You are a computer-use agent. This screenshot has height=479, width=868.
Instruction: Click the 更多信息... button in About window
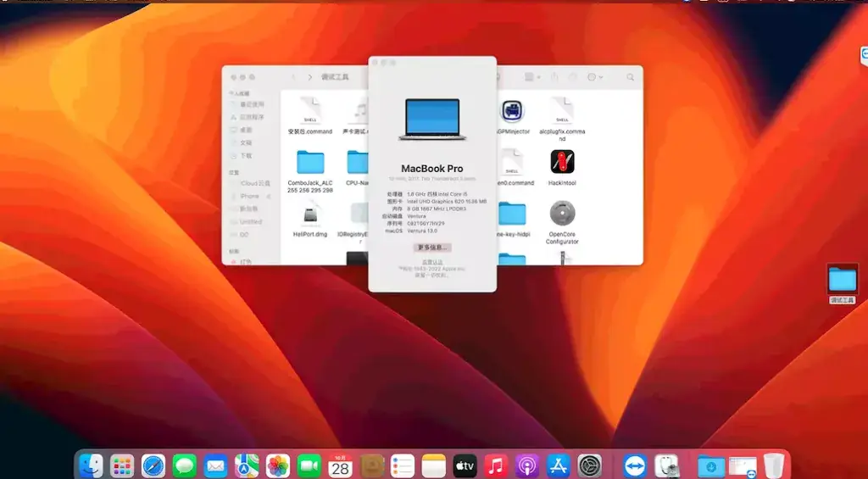[x=432, y=248]
